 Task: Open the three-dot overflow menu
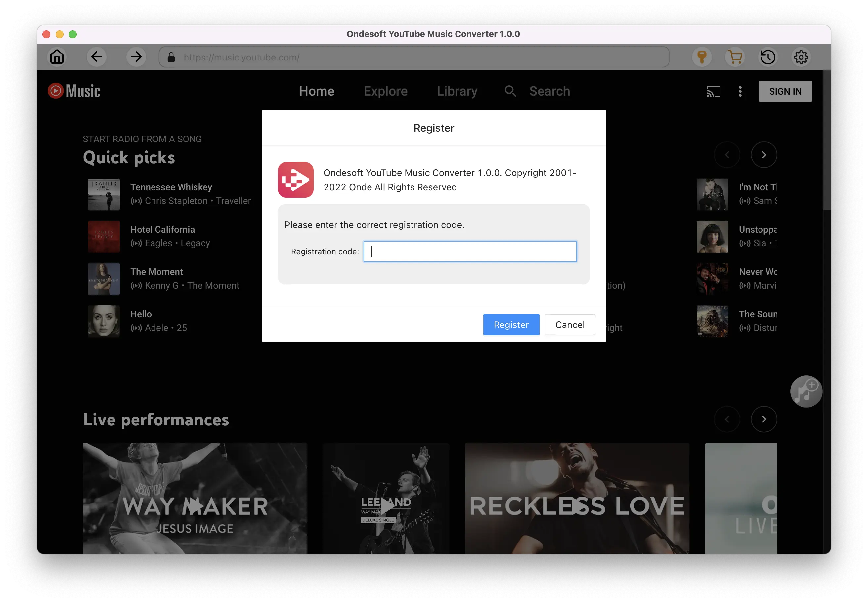point(740,91)
